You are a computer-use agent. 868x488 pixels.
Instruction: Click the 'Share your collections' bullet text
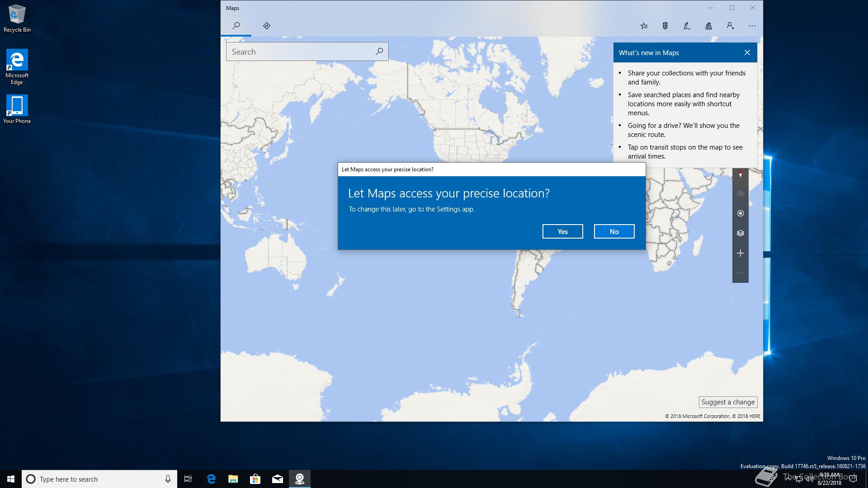point(687,77)
